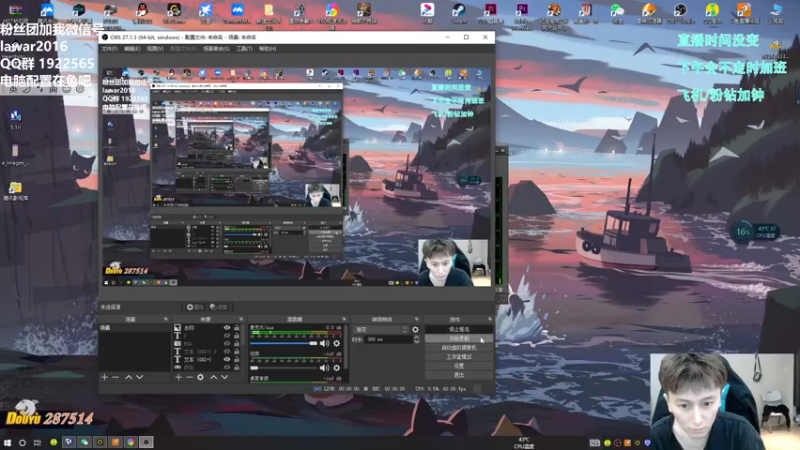Image resolution: width=800 pixels, height=450 pixels.
Task: Toggle visibility eye of 文本 (GDI+) source
Action: (x=227, y=359)
